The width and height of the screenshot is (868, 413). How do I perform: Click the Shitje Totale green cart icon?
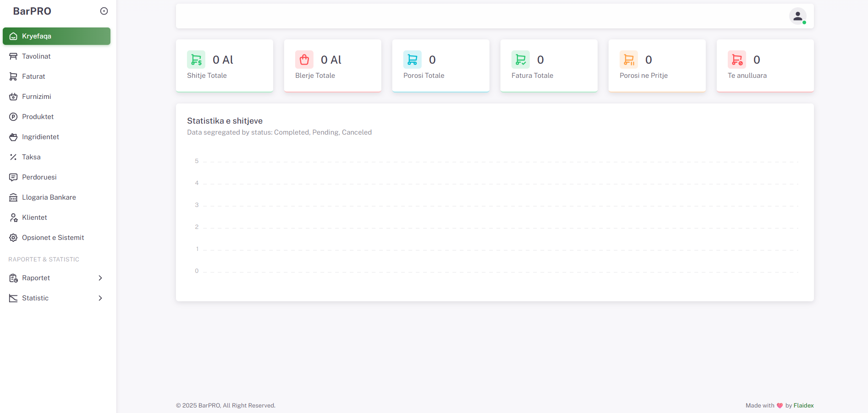[196, 60]
